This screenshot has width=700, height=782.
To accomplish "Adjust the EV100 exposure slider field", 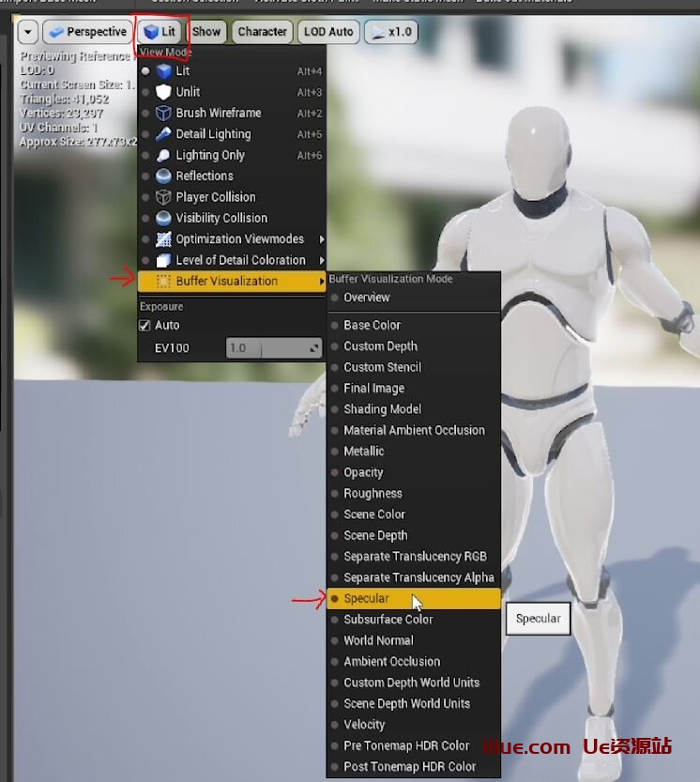I will pyautogui.click(x=274, y=348).
